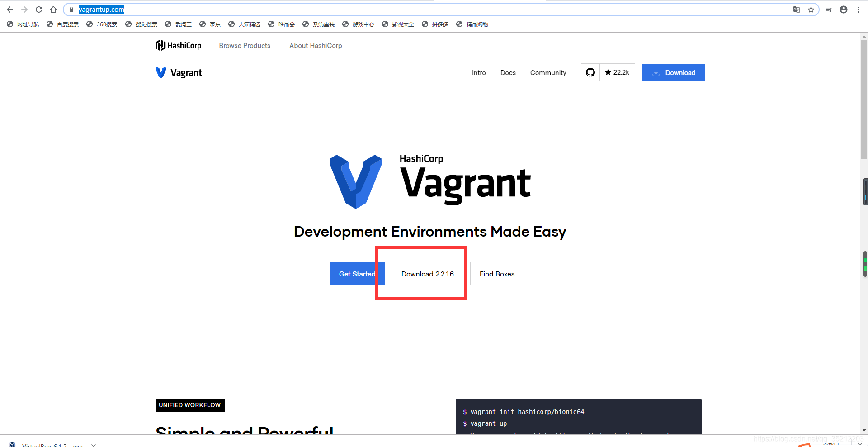Open the 拼多多 bookmark
This screenshot has width=868, height=447.
tap(435, 24)
